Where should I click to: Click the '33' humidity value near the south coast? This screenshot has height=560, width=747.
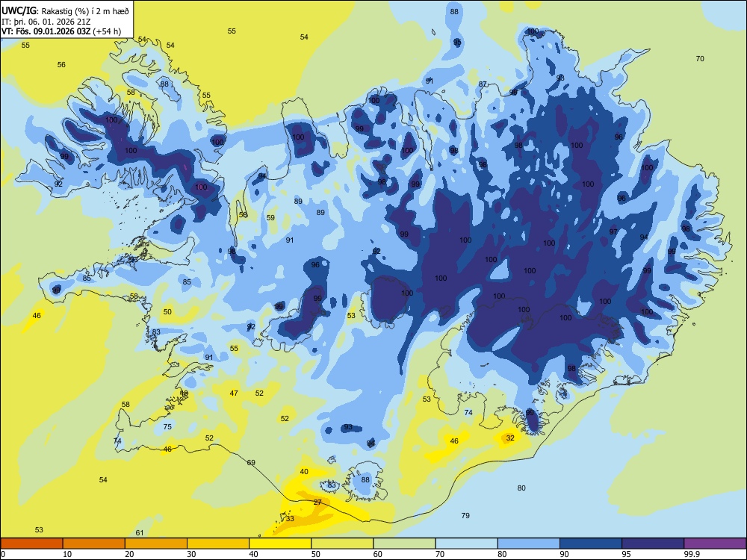[x=290, y=519]
